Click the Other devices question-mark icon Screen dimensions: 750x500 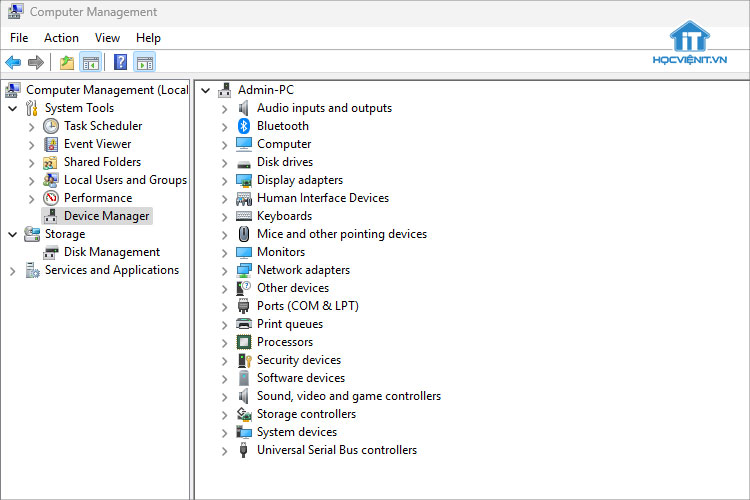(244, 288)
